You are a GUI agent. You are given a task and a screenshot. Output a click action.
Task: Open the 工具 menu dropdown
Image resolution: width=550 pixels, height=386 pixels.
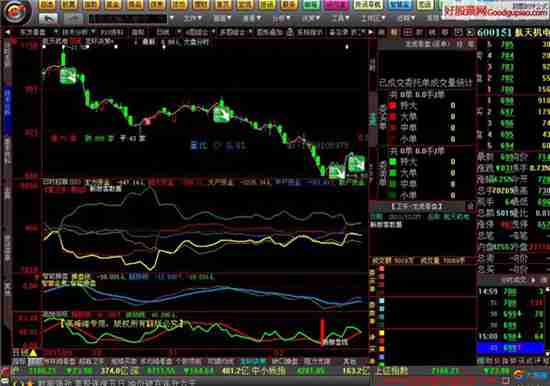pyautogui.click(x=340, y=18)
